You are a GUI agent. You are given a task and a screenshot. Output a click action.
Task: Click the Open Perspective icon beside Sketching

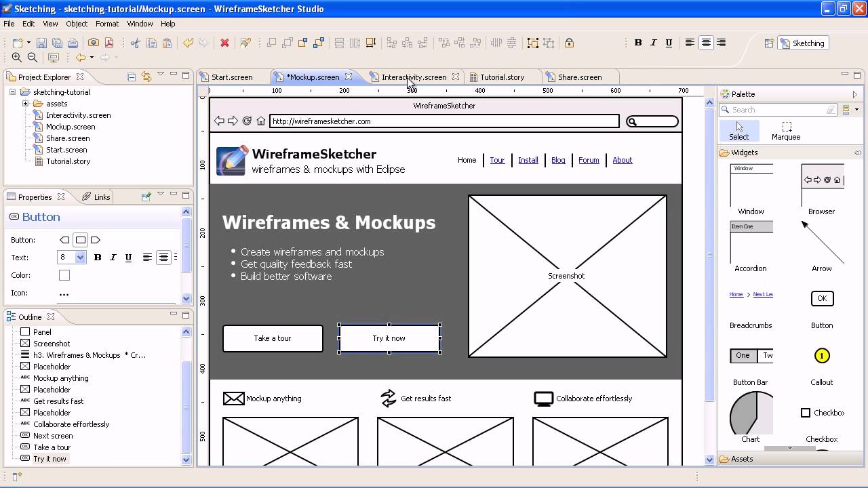769,43
